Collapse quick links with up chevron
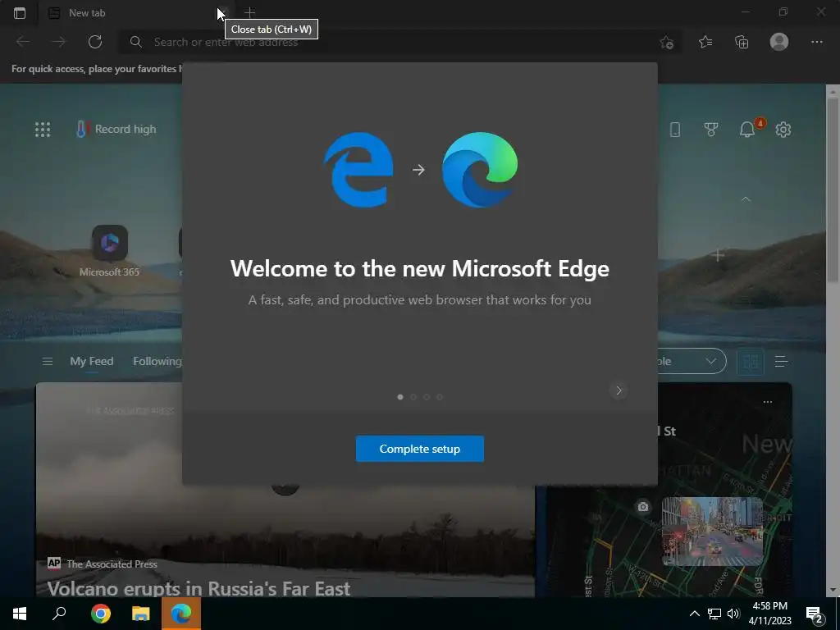The width and height of the screenshot is (840, 630). coord(746,199)
